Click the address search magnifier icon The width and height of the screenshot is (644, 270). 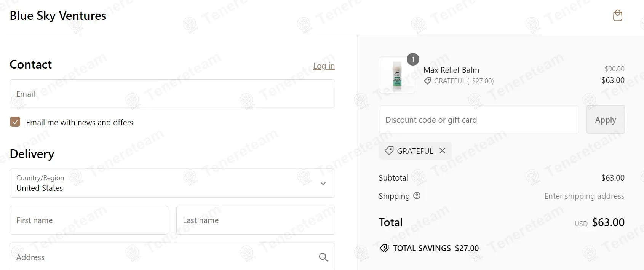click(323, 257)
